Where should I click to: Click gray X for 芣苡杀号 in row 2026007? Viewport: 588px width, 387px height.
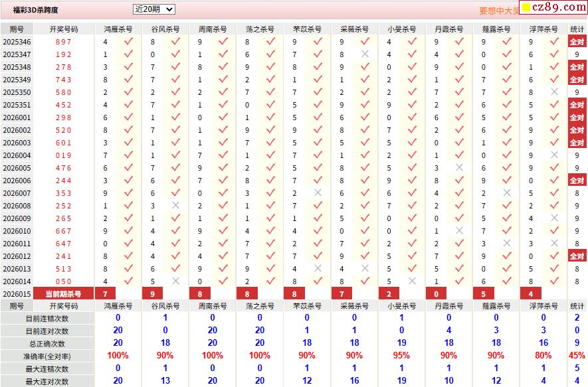pyautogui.click(x=318, y=193)
